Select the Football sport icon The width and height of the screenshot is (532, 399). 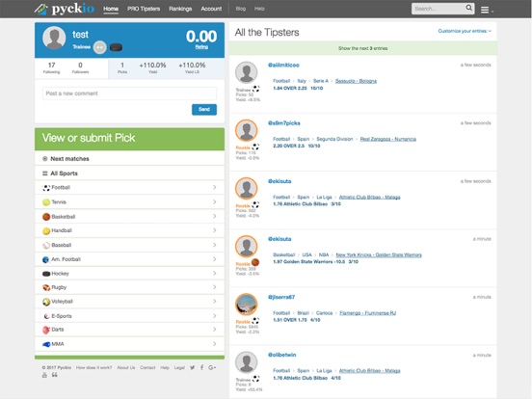46,188
